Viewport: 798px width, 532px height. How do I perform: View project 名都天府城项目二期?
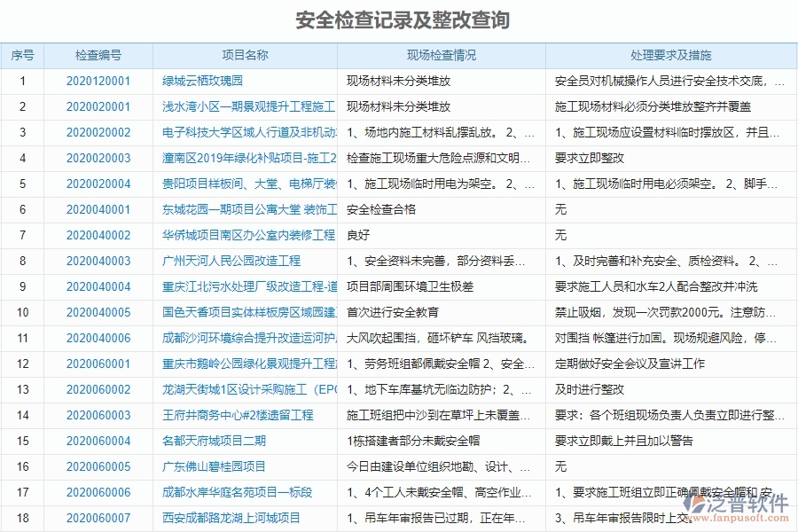tap(201, 441)
